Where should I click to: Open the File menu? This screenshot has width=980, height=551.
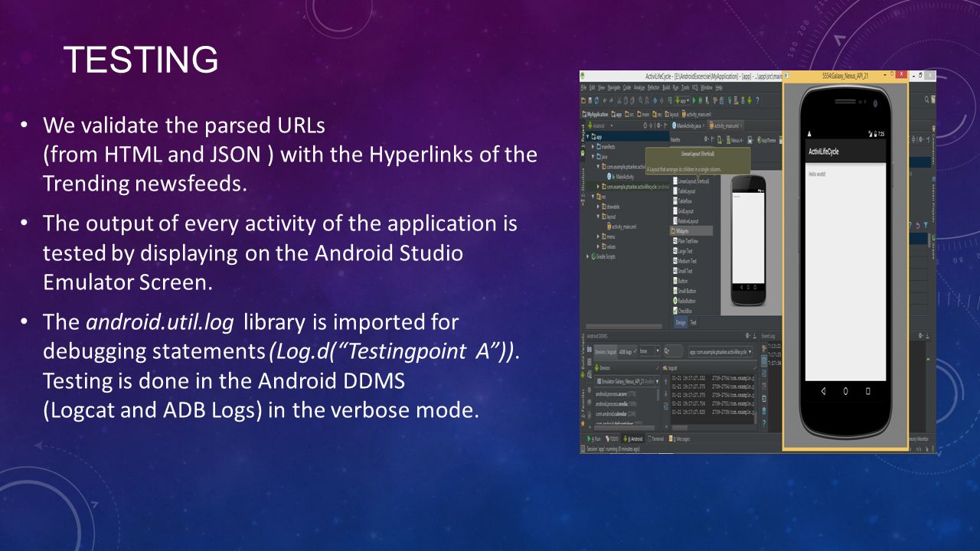coord(583,88)
